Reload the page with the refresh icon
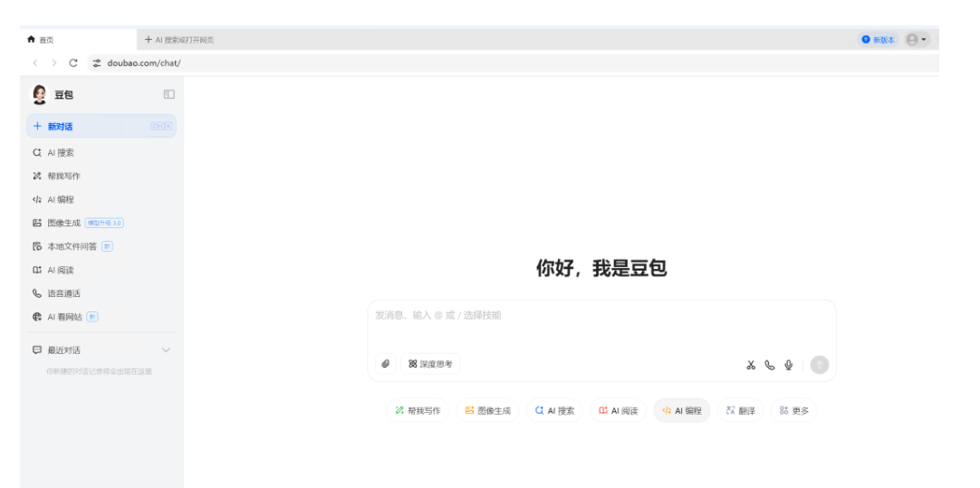 (73, 63)
